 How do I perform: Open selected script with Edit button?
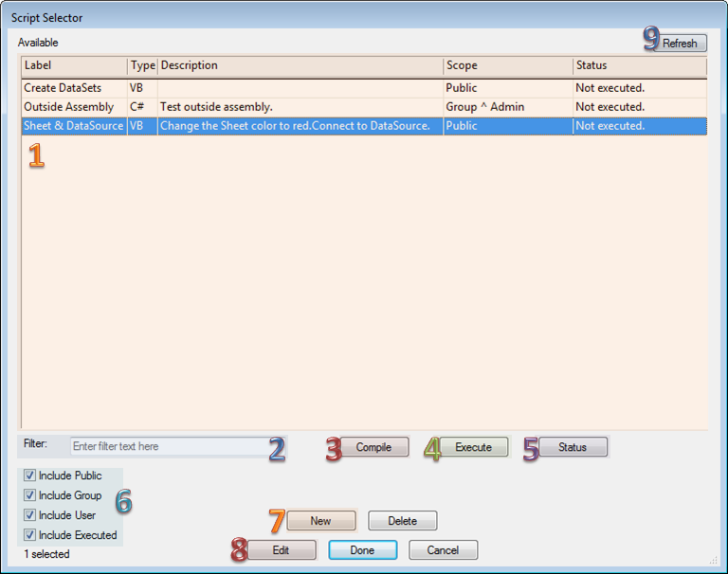click(x=281, y=550)
